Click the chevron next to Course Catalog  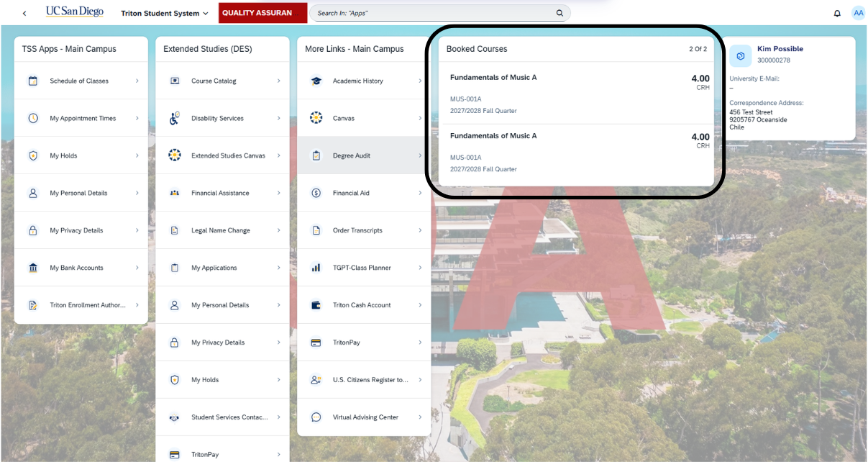(x=278, y=81)
